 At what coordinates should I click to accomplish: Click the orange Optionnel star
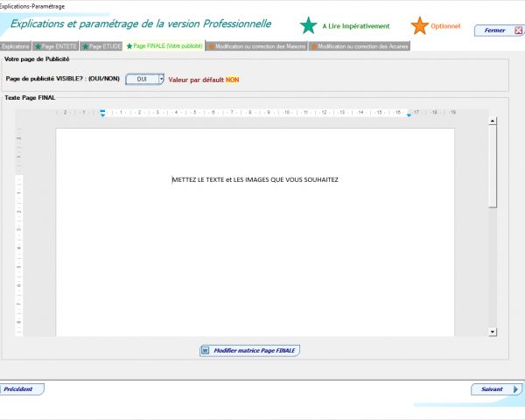point(419,25)
